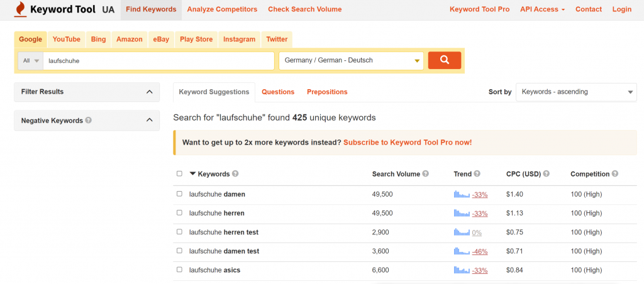Click help icon beside CPC (USD) header

(546, 174)
